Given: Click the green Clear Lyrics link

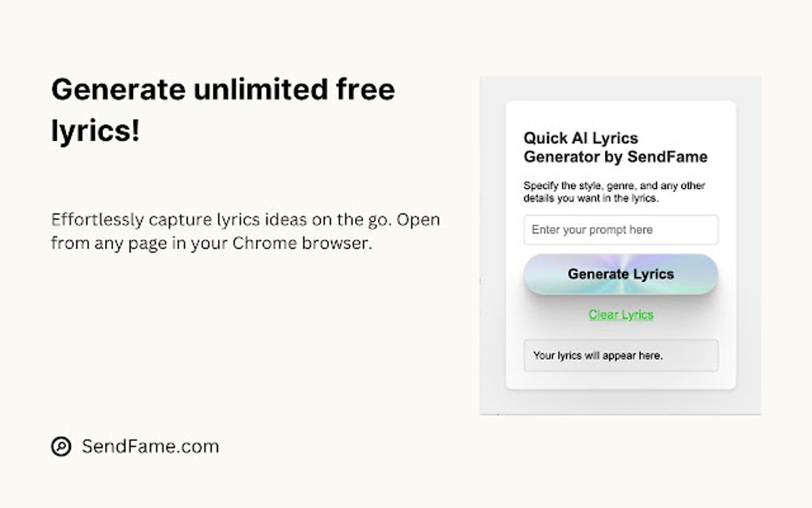Looking at the screenshot, I should 620,315.
